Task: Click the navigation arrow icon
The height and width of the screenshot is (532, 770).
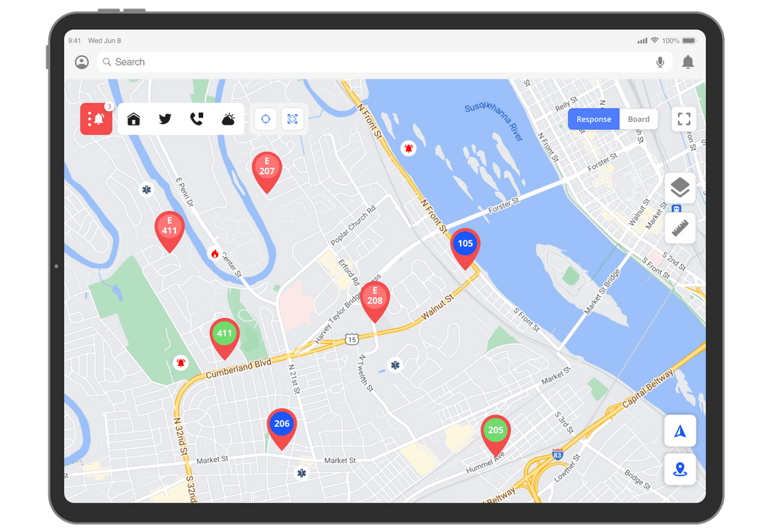Action: pyautogui.click(x=679, y=431)
